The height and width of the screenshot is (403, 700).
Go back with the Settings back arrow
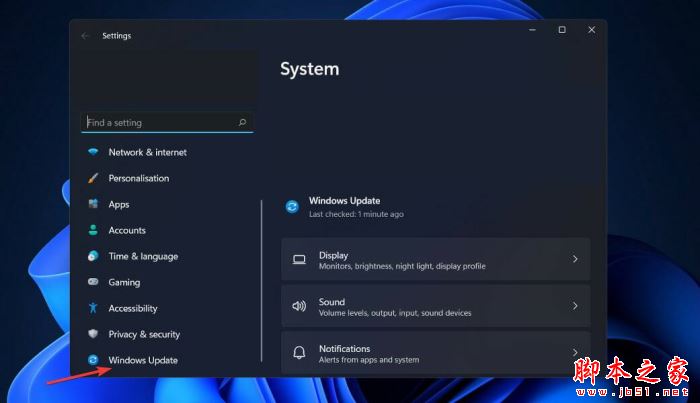point(85,36)
